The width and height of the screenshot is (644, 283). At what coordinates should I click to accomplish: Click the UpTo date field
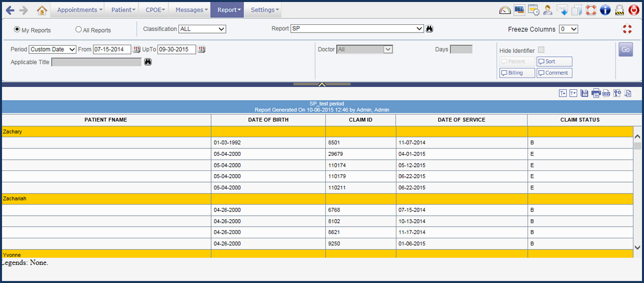click(177, 49)
